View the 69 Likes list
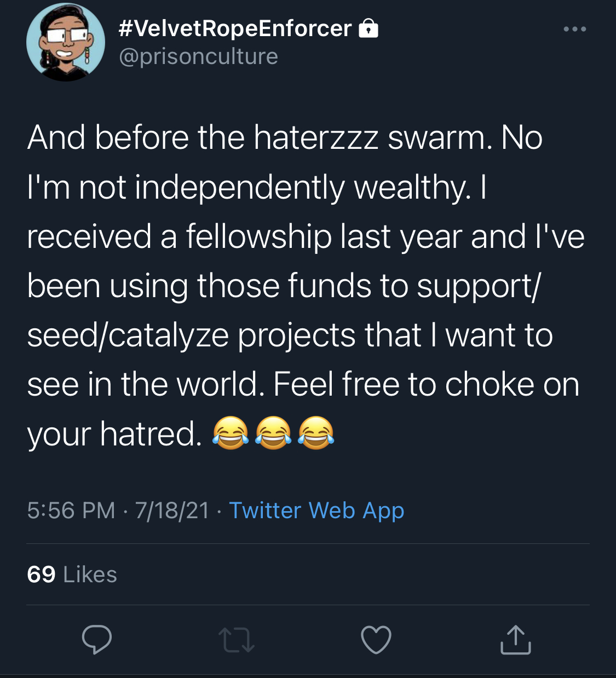616x678 pixels. click(x=72, y=575)
